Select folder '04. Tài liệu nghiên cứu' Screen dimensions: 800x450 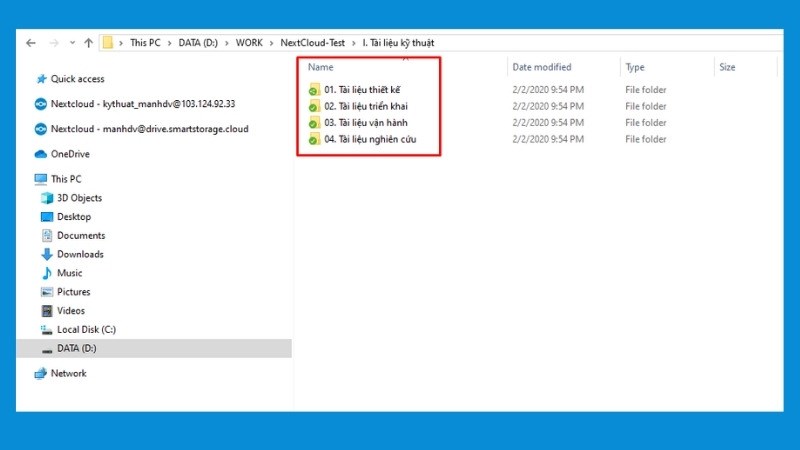370,139
